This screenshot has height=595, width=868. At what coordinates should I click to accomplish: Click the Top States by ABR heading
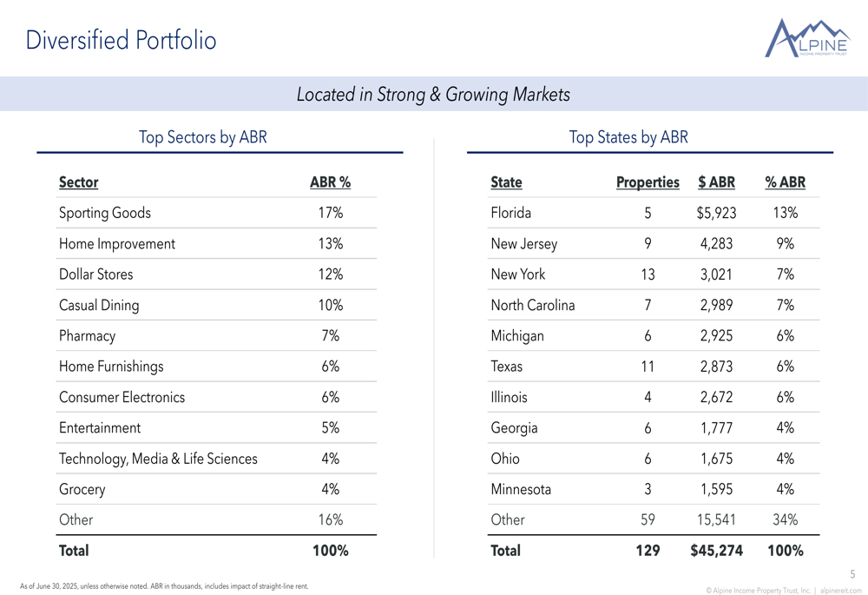pyautogui.click(x=628, y=137)
